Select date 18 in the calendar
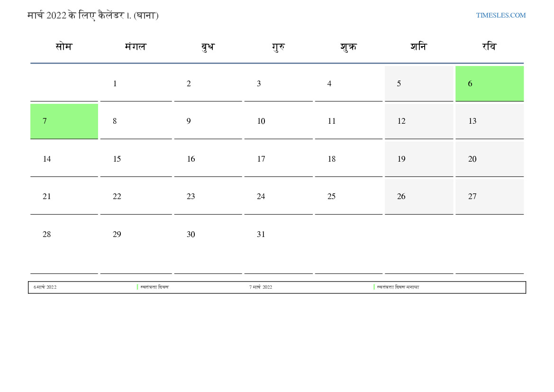The width and height of the screenshot is (554, 392). 349,159
